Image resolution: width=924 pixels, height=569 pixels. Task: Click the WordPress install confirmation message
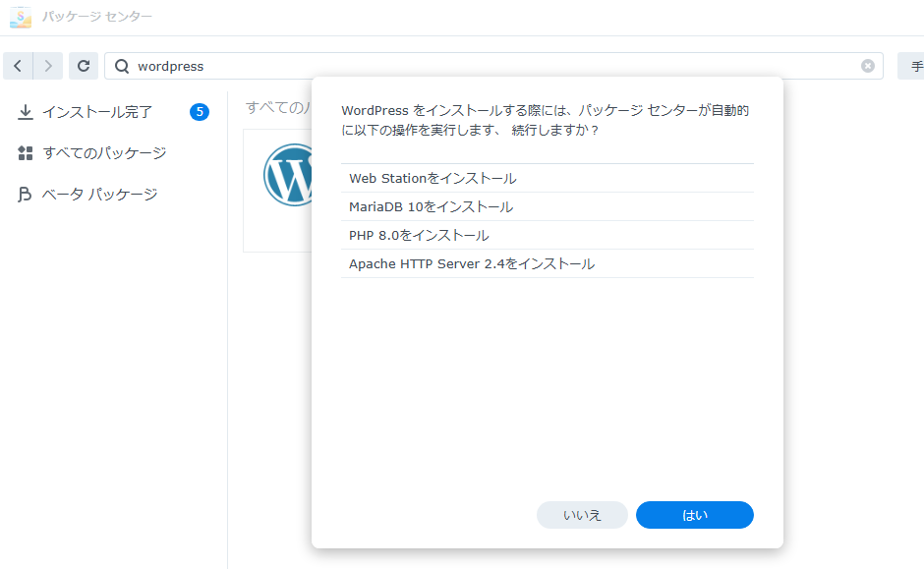546,120
